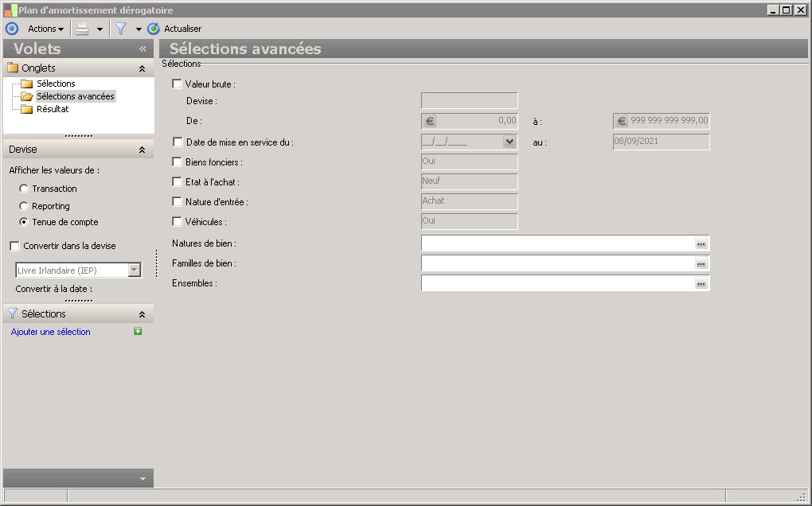This screenshot has height=506, width=812.
Task: Select the Tenue de compte radio button
Action: [24, 222]
